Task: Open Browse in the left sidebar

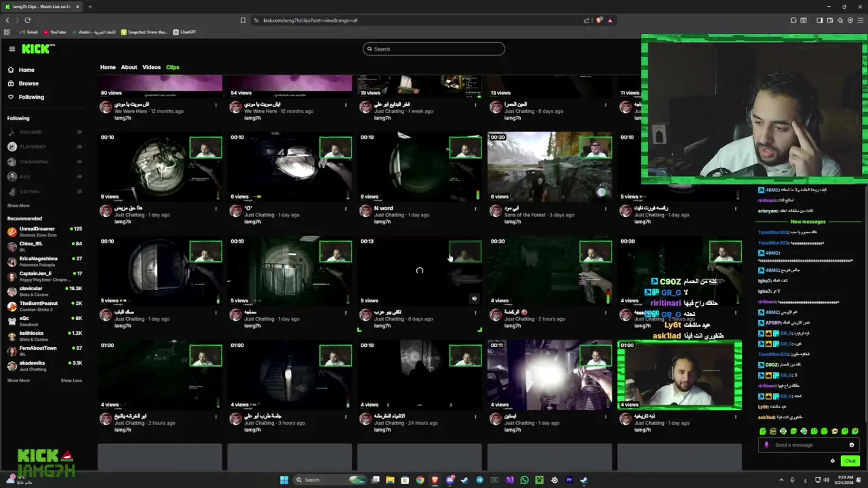Action: 23,83
